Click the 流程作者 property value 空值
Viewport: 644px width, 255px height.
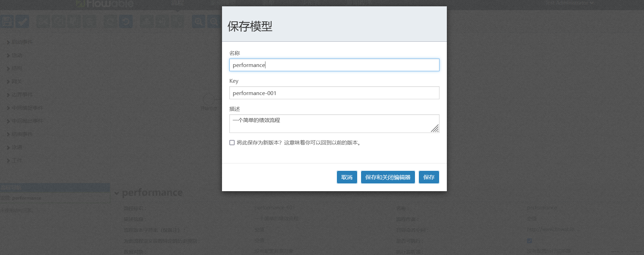532,219
